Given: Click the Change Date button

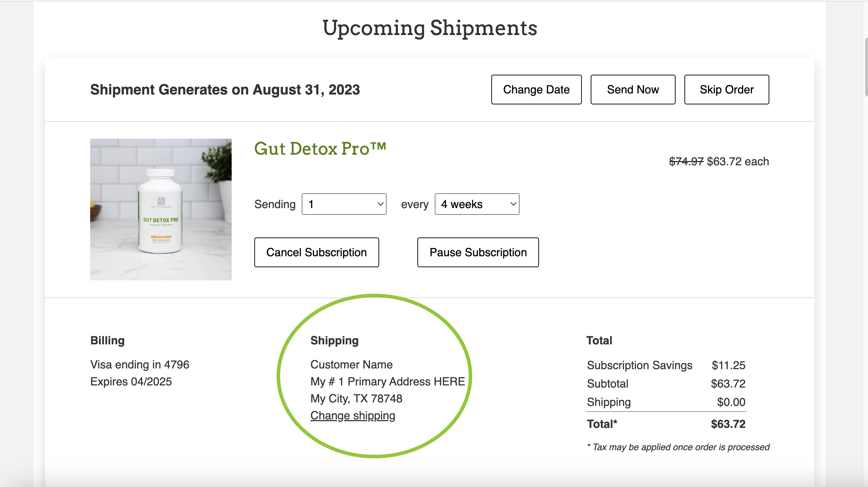Looking at the screenshot, I should [x=536, y=90].
